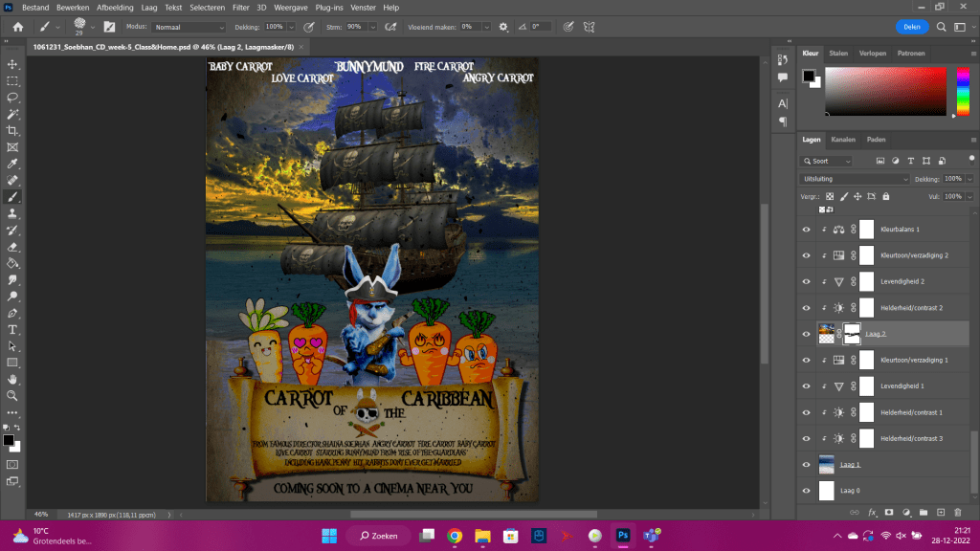Image resolution: width=980 pixels, height=551 pixels.
Task: Select the Lasso tool
Action: click(x=12, y=98)
